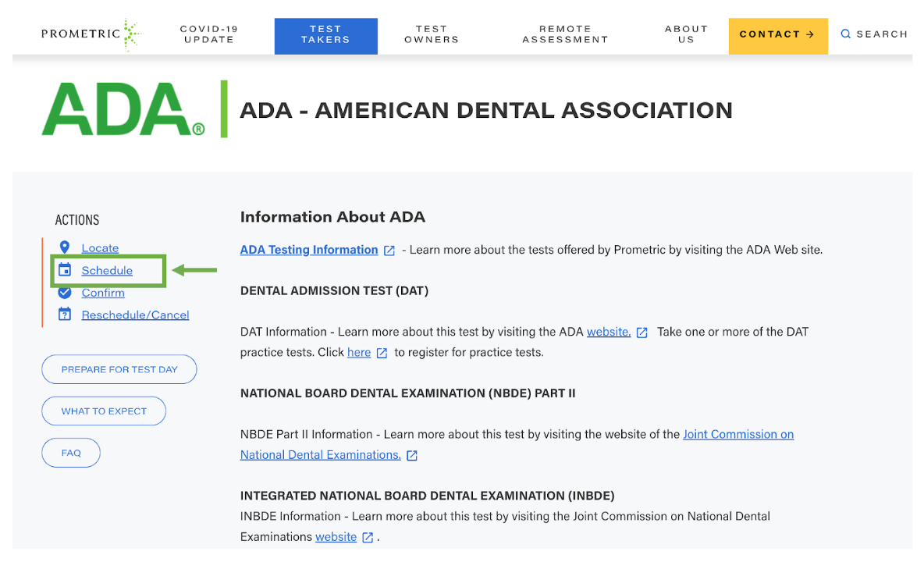
Task: Open the About Us menu
Action: pyautogui.click(x=686, y=34)
